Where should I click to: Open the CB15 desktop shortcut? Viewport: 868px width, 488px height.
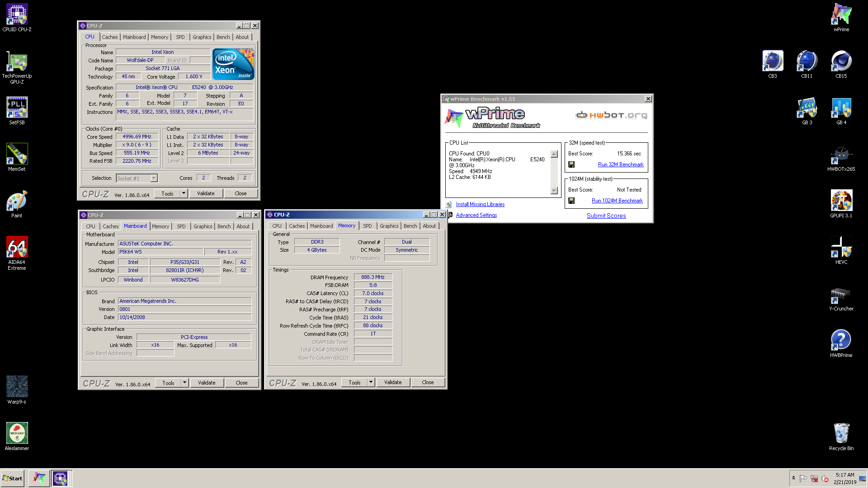tap(841, 64)
